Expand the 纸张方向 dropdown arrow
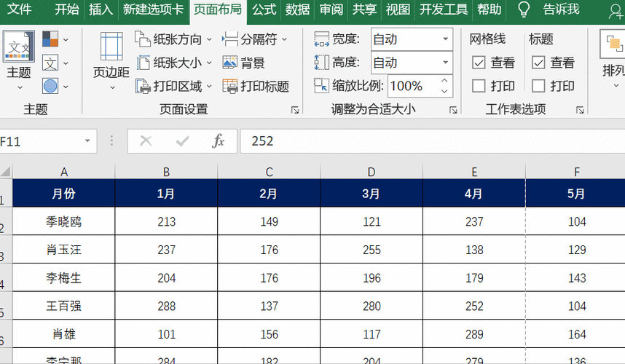The height and width of the screenshot is (364, 625). point(209,39)
